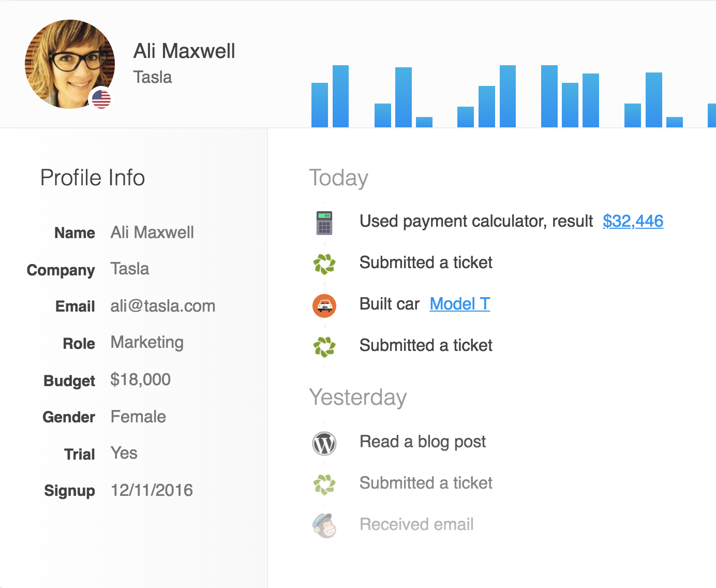Click the orange car icon
The image size is (716, 588).
[x=324, y=305]
